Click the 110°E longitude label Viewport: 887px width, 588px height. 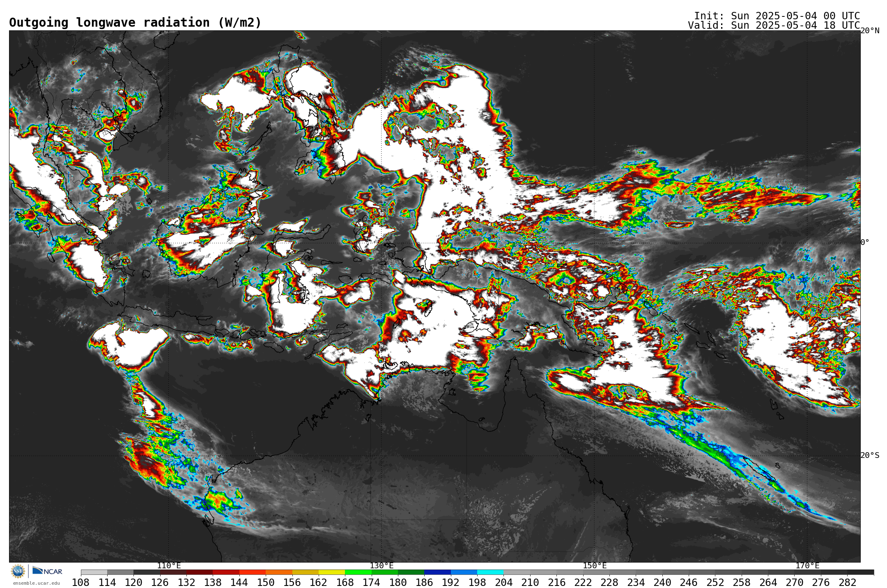click(169, 566)
